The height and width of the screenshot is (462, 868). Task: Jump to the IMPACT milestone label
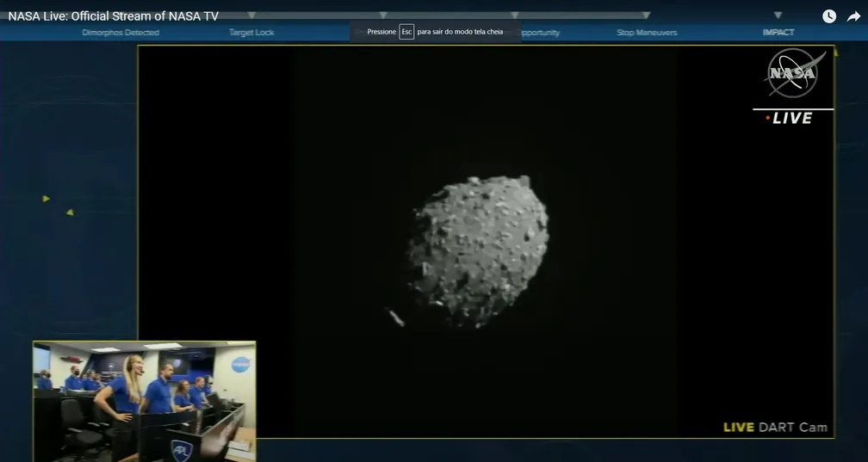tap(778, 33)
